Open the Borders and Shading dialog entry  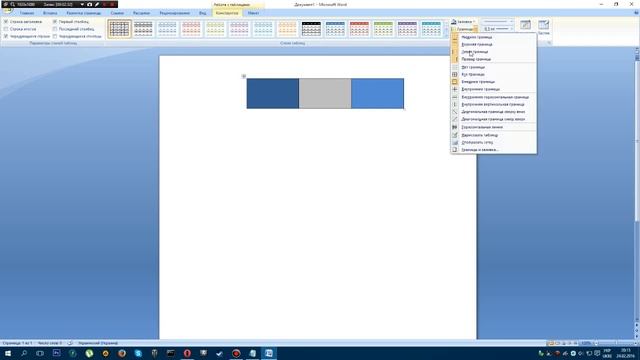(x=493, y=150)
